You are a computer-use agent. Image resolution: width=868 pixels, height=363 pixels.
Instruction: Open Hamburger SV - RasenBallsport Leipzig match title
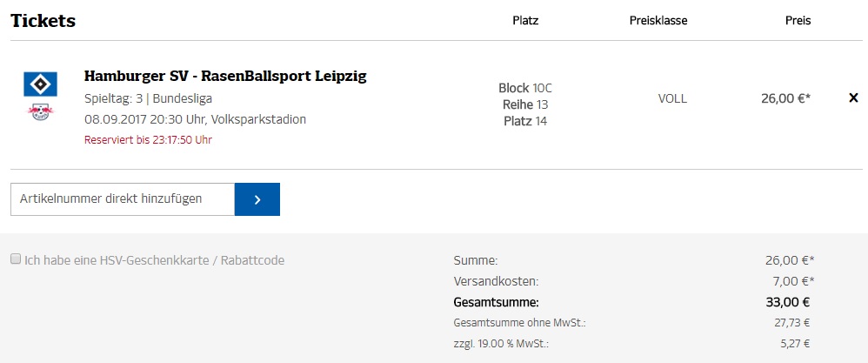225,77
